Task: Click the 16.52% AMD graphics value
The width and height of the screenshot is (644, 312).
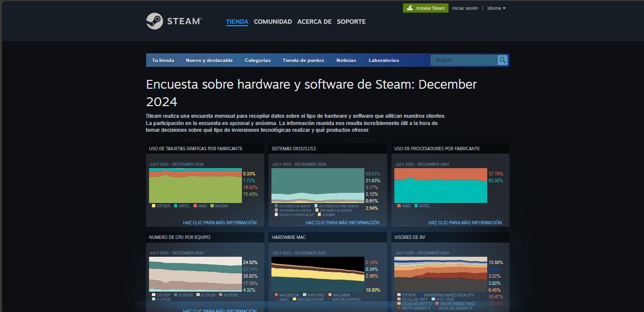Action: point(250,187)
